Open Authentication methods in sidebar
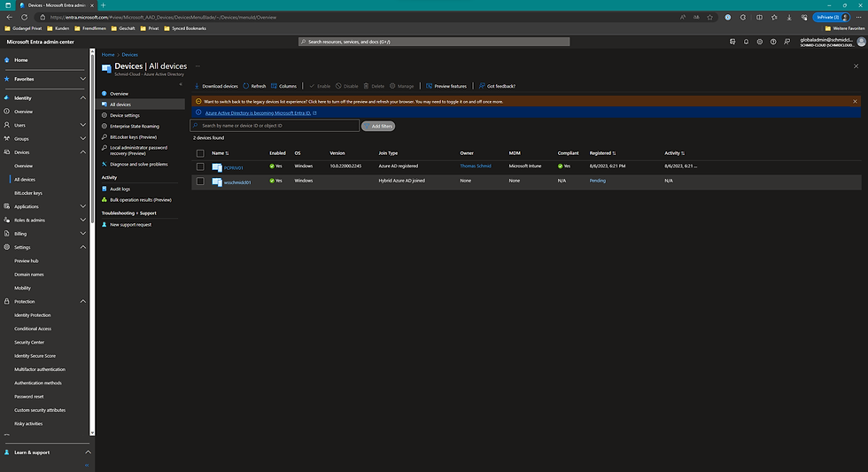The image size is (868, 472). pyautogui.click(x=37, y=383)
